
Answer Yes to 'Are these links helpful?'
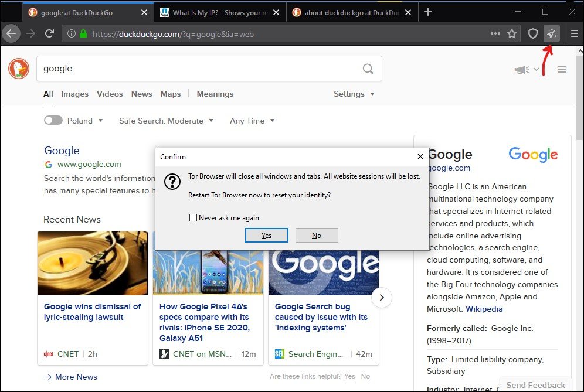349,376
